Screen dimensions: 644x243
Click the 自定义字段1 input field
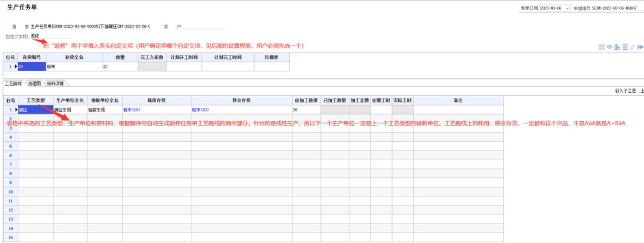click(51, 36)
